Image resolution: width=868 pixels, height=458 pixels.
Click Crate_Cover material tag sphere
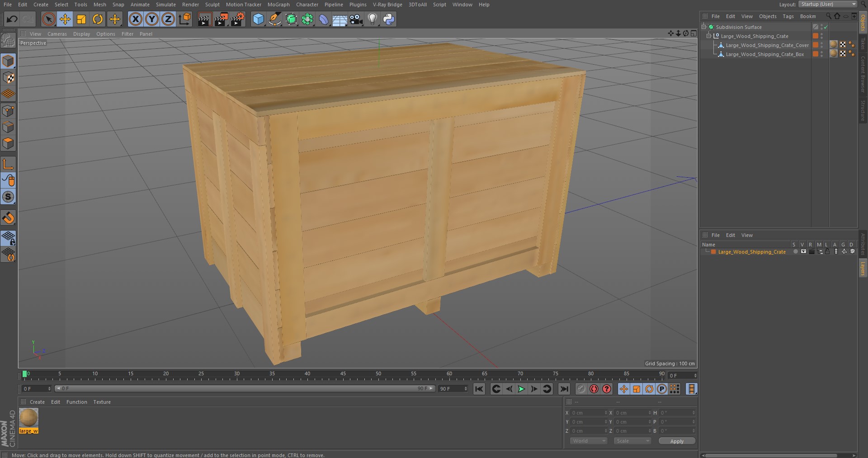tap(834, 44)
